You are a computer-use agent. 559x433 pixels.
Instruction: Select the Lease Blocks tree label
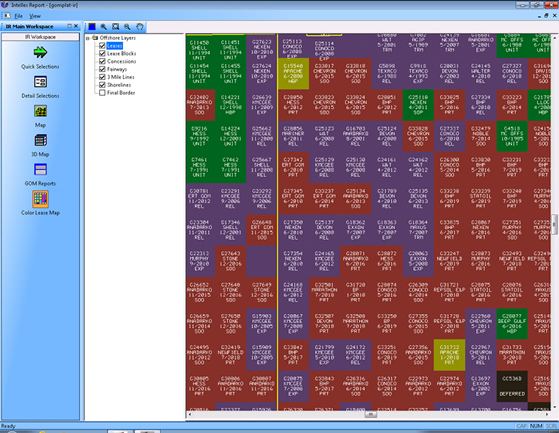click(x=122, y=53)
